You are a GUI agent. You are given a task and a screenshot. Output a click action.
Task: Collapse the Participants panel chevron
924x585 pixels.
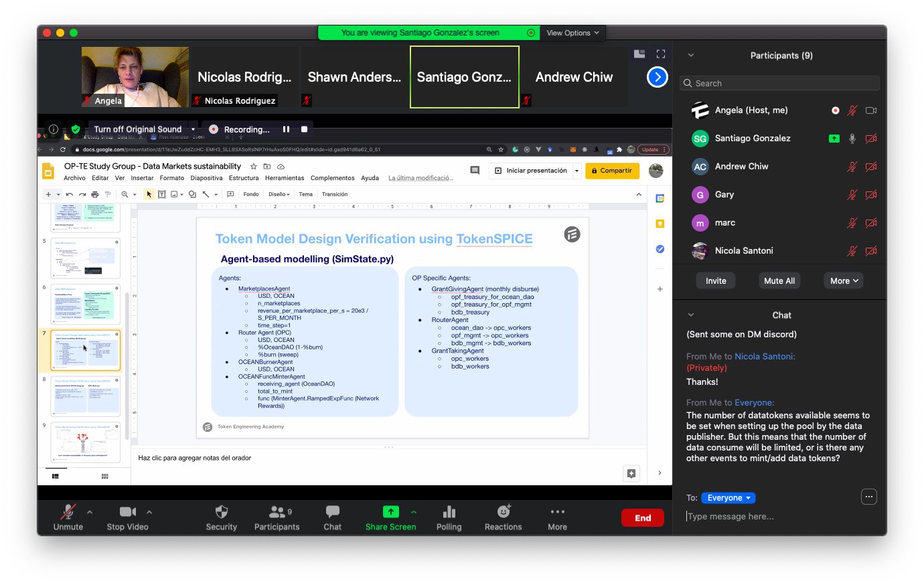pos(691,56)
